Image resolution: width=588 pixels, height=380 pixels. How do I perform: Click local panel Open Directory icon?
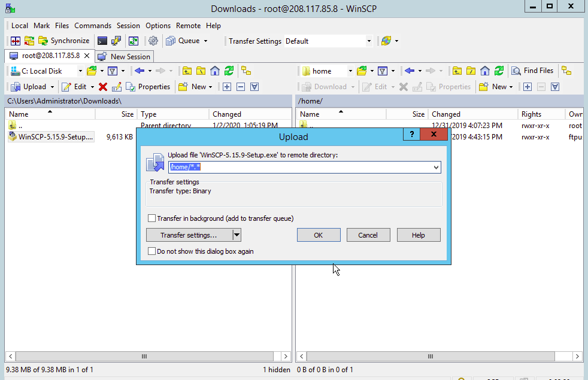92,71
